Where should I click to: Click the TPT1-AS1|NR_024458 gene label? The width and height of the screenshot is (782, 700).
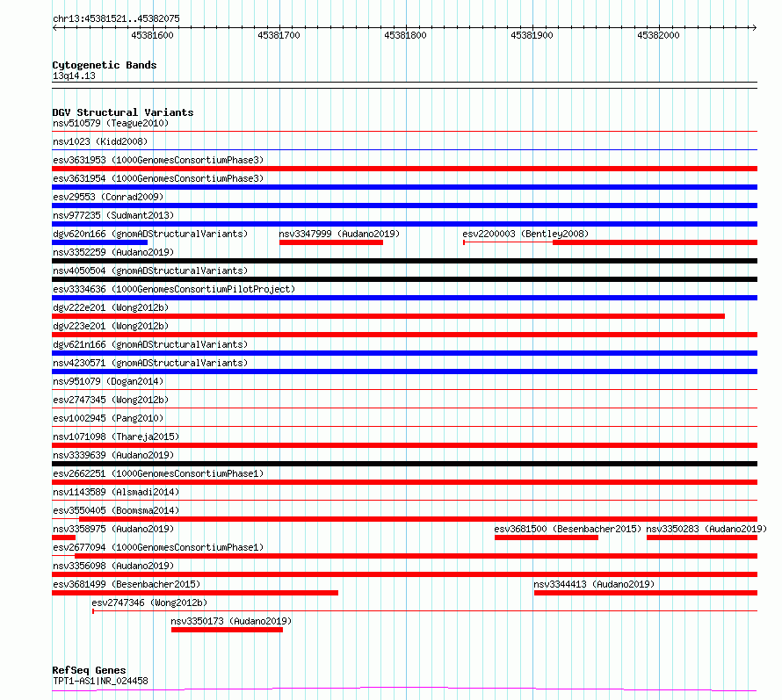click(100, 681)
